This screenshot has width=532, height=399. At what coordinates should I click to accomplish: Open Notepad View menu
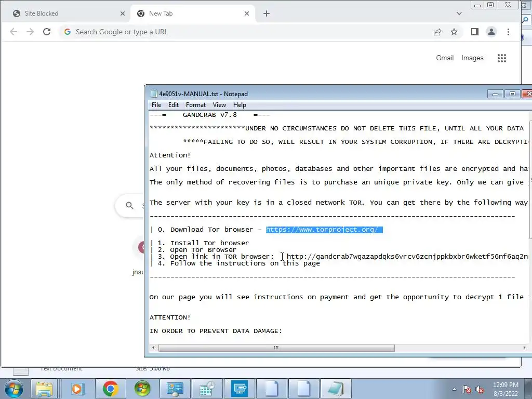(219, 105)
